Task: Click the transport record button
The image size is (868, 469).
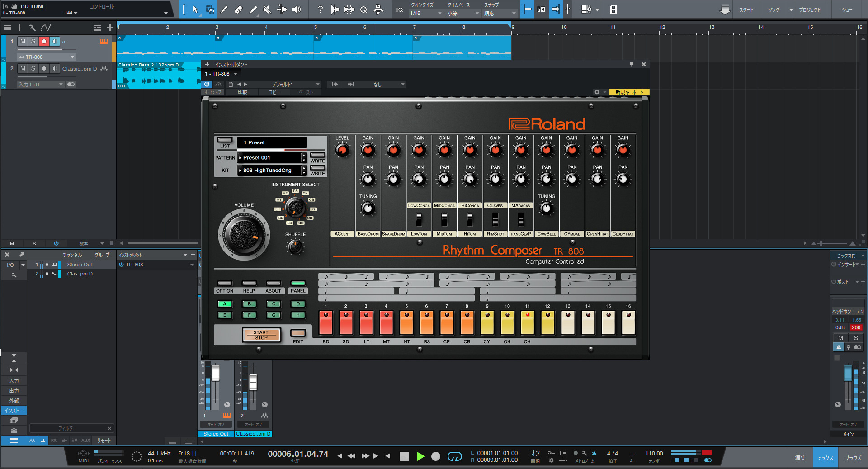Action: pos(436,456)
